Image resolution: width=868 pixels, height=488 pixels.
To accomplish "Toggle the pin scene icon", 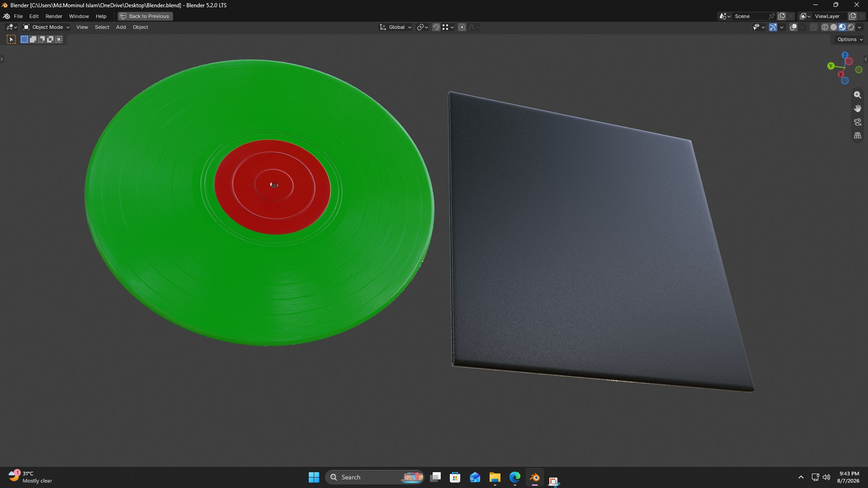I will pos(772,16).
